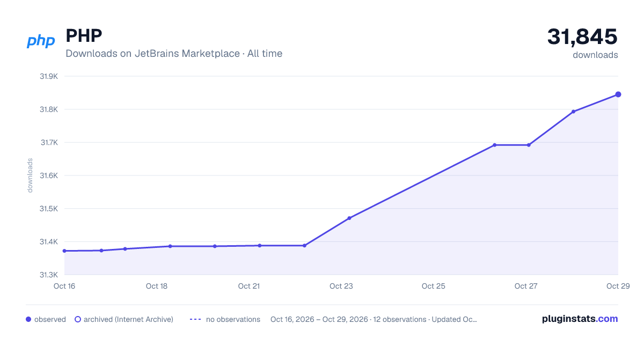Screen dimensions: 644x338
Task: Click the 31,845 total downloads figure
Action: 582,36
